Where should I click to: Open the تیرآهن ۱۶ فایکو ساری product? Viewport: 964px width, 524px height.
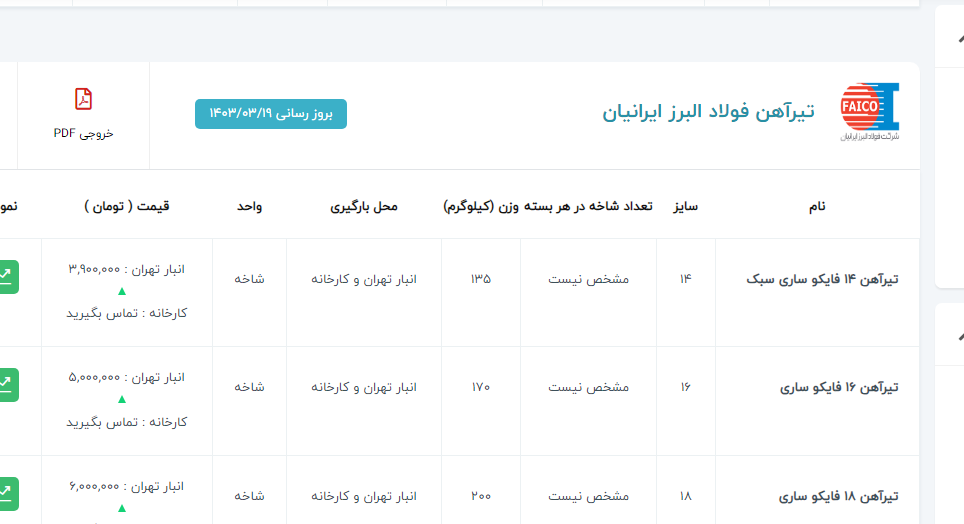click(839, 387)
